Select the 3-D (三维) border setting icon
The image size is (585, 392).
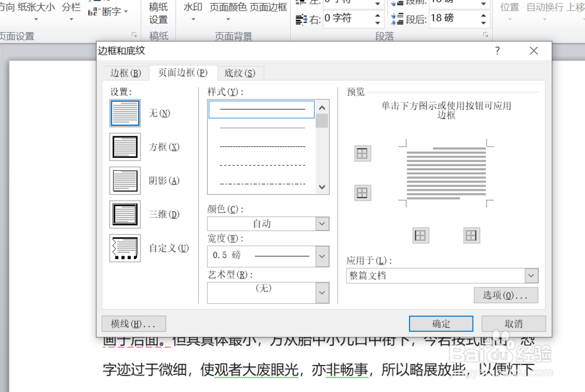pyautogui.click(x=125, y=215)
